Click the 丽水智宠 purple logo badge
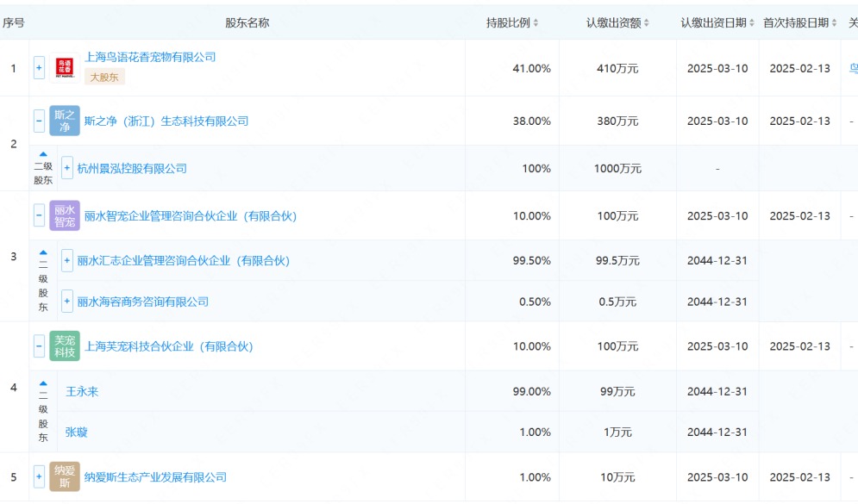Viewport: 858px width, 504px height. click(65, 216)
